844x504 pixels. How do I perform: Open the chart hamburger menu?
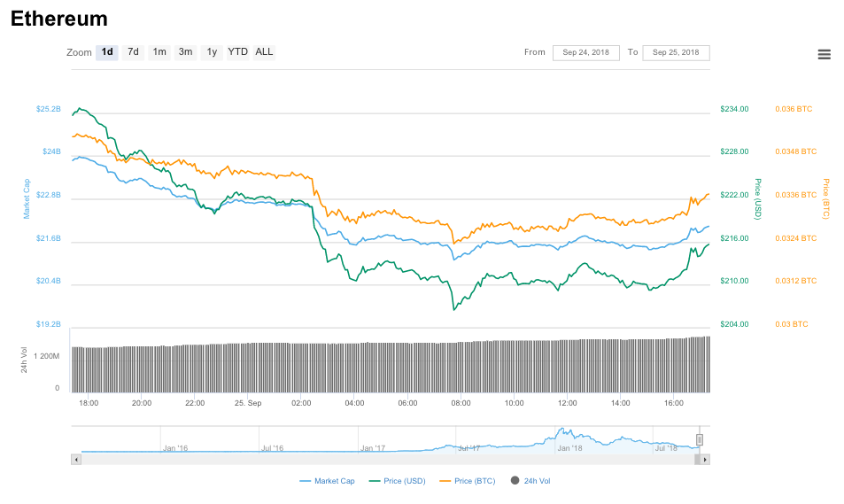coord(825,54)
